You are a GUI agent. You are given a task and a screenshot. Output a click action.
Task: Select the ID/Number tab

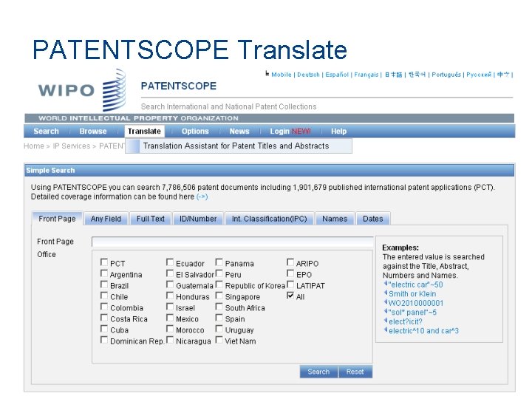[x=198, y=219]
